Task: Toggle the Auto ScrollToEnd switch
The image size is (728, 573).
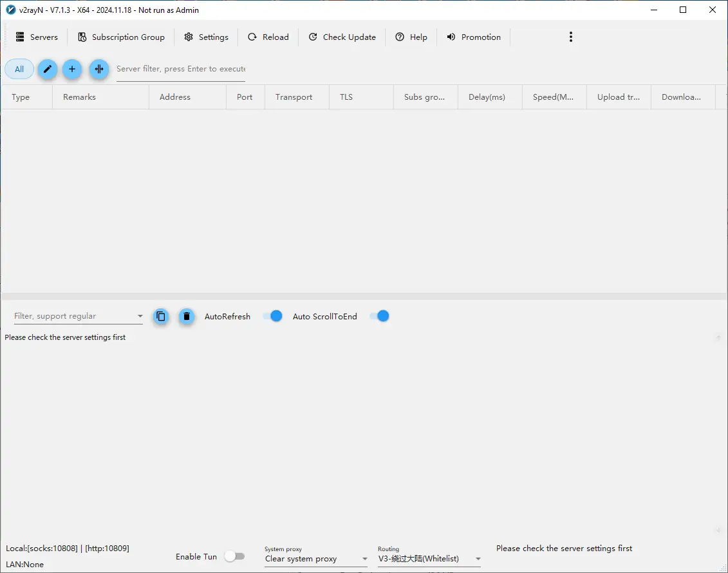Action: click(x=379, y=316)
